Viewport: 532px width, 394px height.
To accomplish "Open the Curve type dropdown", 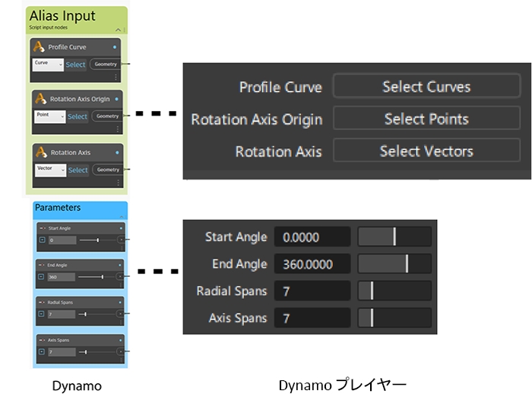I will click(48, 65).
